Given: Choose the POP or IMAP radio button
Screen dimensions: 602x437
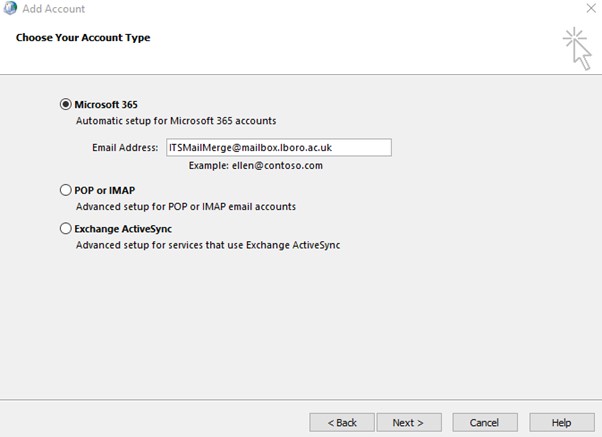Looking at the screenshot, I should [x=66, y=190].
